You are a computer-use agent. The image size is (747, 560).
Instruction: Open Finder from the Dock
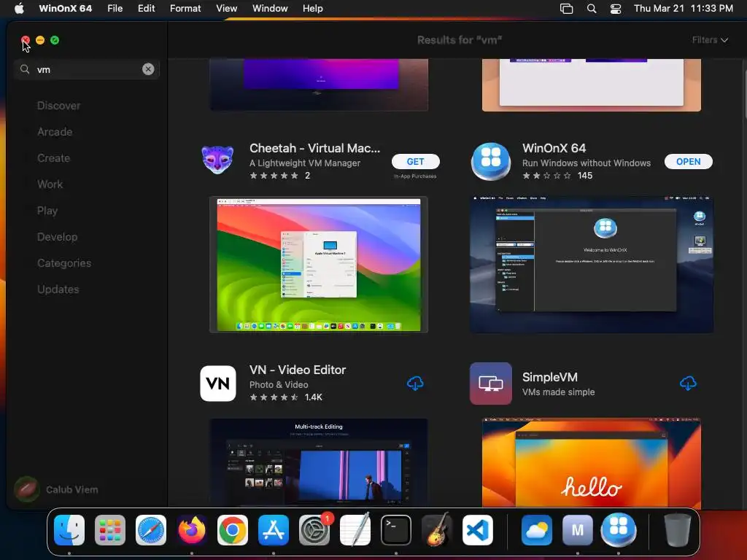(x=69, y=530)
